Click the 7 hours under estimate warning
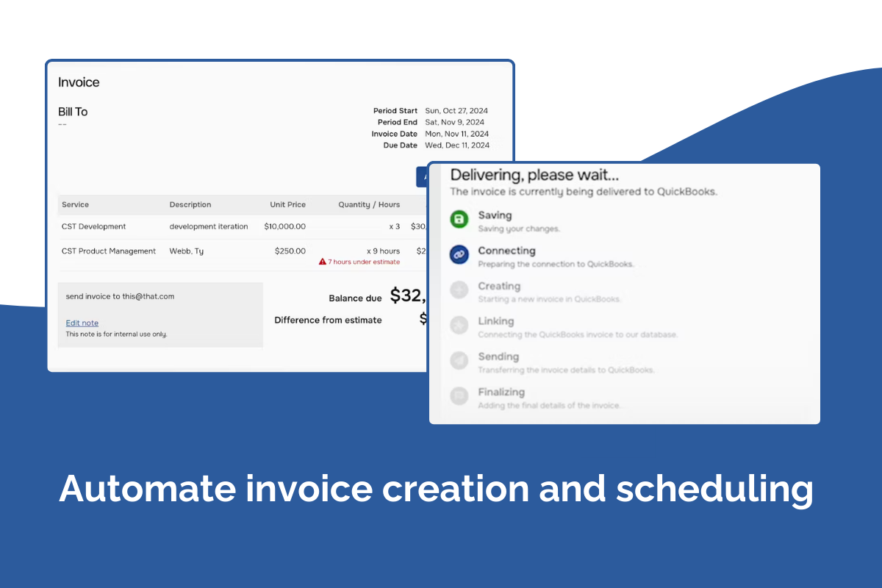The height and width of the screenshot is (588, 882). click(364, 262)
